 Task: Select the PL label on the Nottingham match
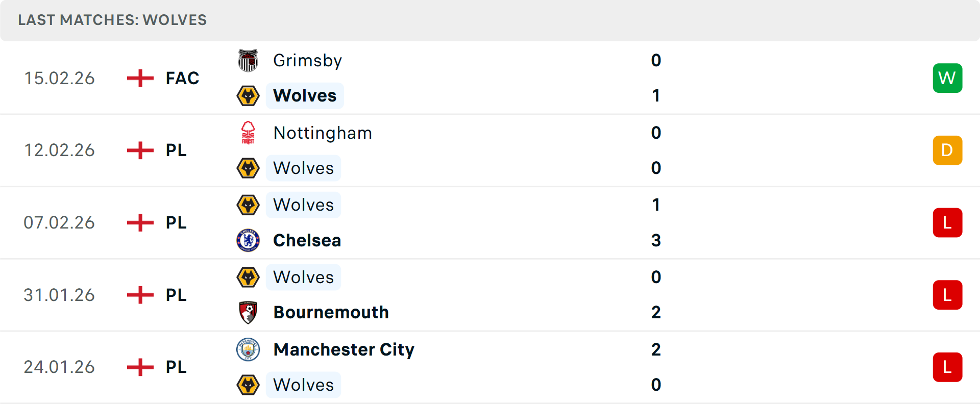176,150
